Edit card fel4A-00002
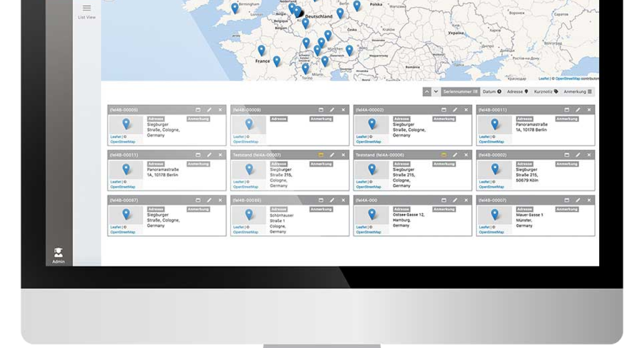644x348 pixels. point(455,110)
